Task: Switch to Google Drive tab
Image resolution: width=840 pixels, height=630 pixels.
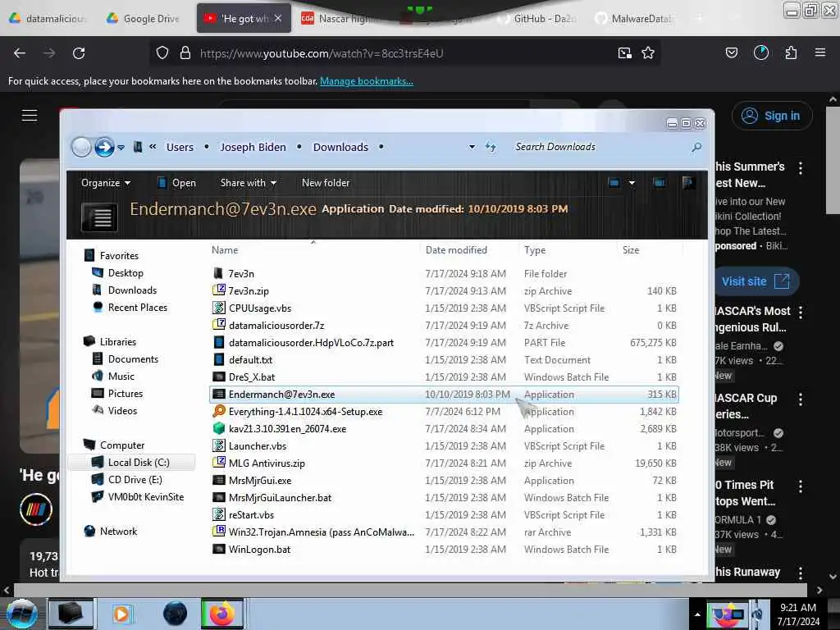Action: [144, 19]
